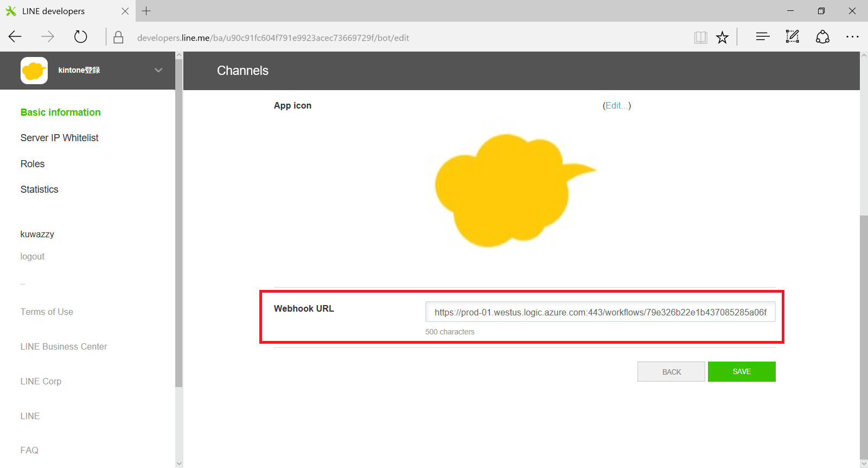Click the logout link

[33, 257]
